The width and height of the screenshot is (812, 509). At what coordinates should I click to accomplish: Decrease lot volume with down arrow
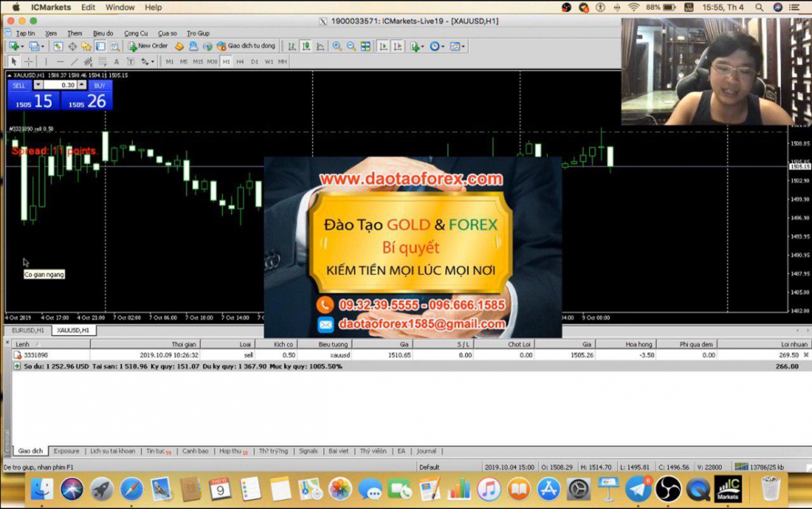click(39, 85)
